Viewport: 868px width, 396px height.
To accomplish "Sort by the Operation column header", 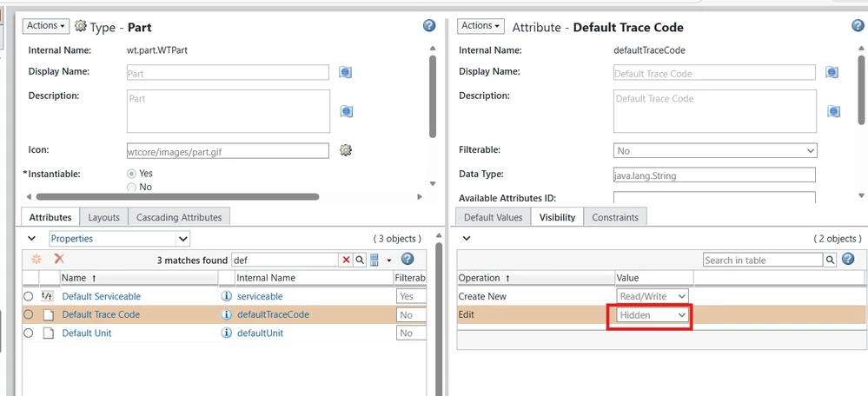I will tap(536, 278).
